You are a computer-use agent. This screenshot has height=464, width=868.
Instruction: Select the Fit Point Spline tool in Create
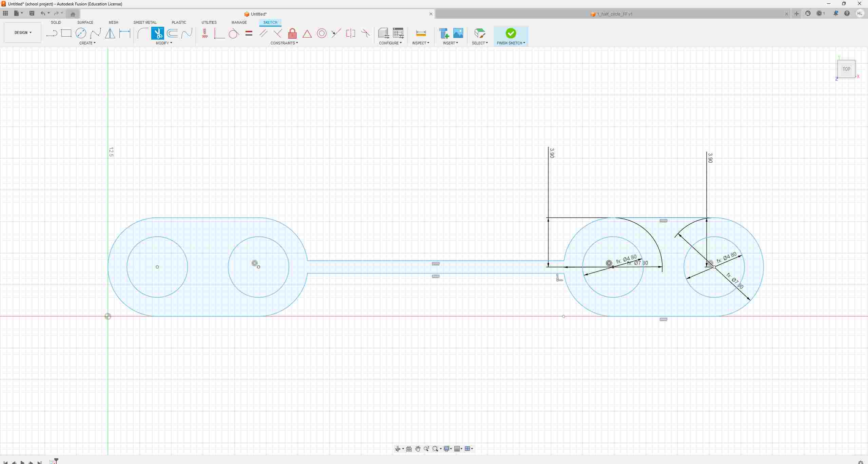tap(95, 33)
